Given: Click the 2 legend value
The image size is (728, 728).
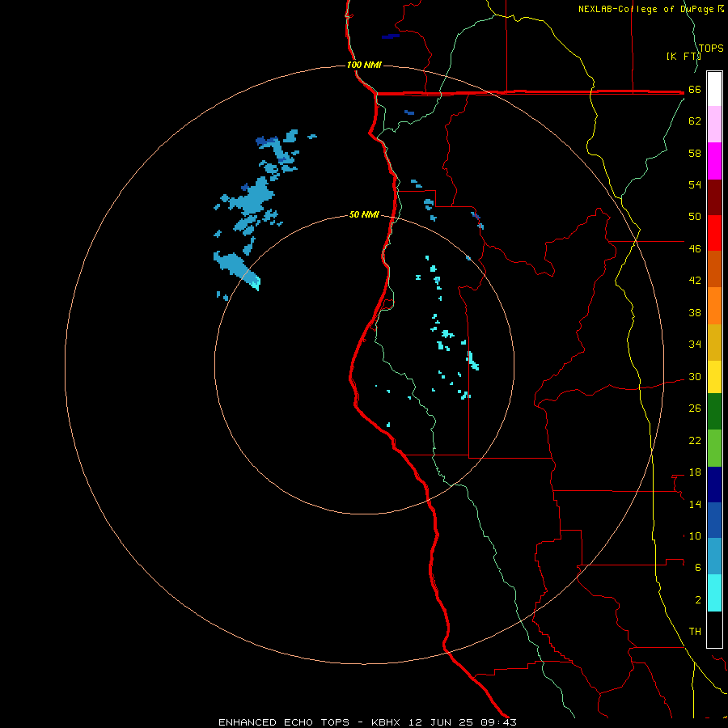Looking at the screenshot, I should (698, 600).
